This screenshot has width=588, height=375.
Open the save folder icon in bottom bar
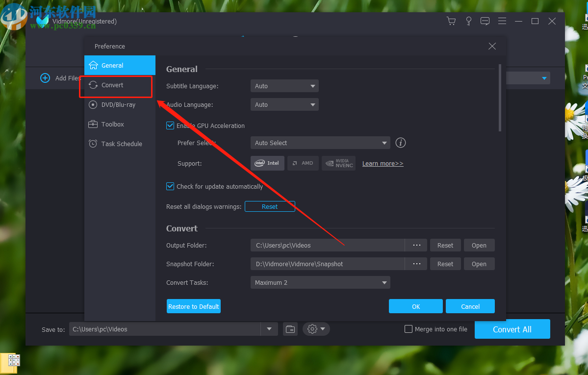point(290,329)
